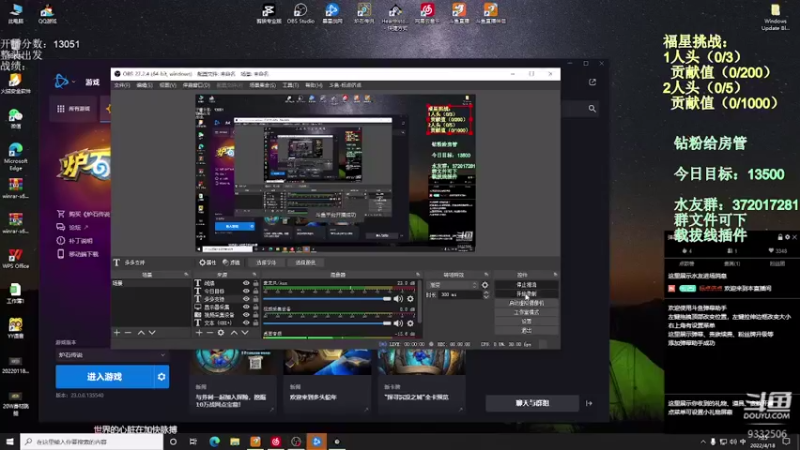
Task: Open the 网易云音乐 desktop shortcut
Action: tap(427, 13)
